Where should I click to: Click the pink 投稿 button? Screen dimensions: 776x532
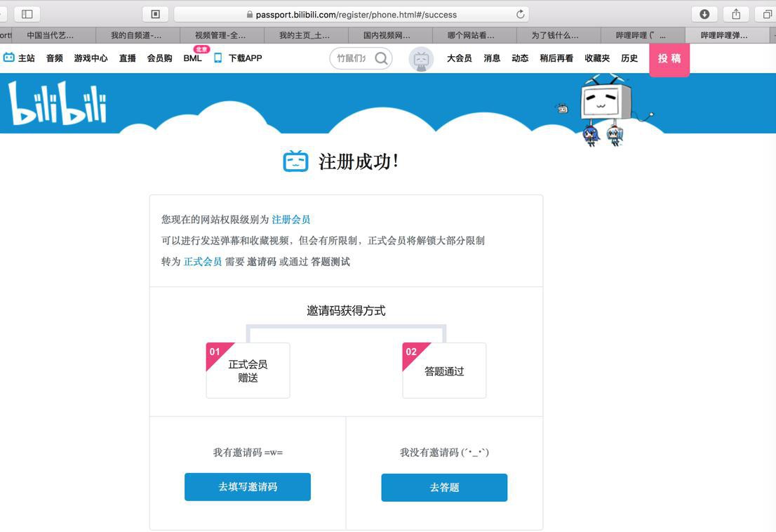tap(669, 59)
